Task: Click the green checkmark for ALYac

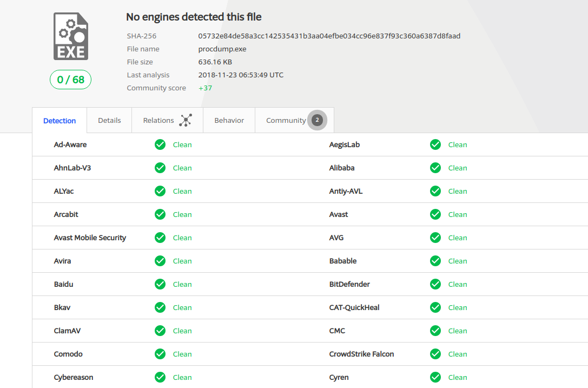Action: click(160, 191)
